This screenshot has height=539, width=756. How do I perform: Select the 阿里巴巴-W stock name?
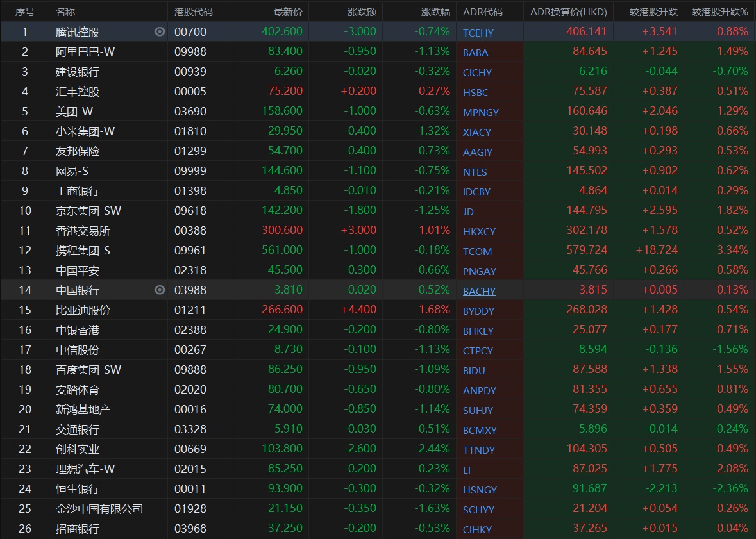[85, 51]
